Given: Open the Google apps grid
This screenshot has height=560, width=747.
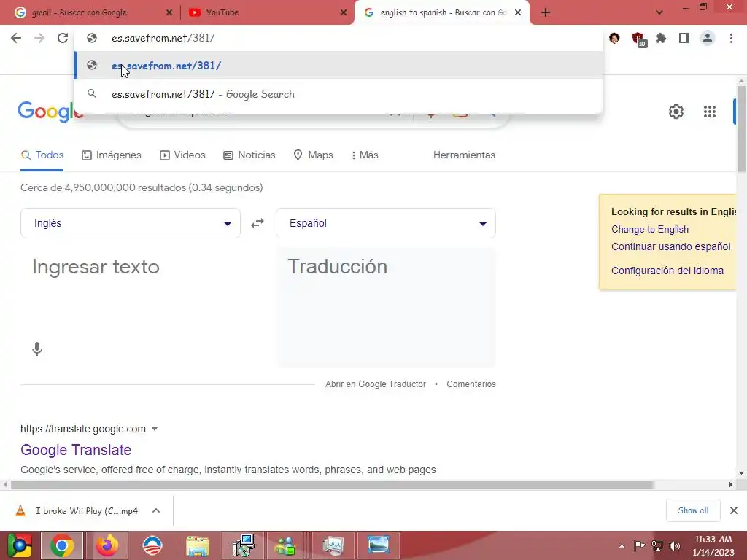Looking at the screenshot, I should coord(709,112).
